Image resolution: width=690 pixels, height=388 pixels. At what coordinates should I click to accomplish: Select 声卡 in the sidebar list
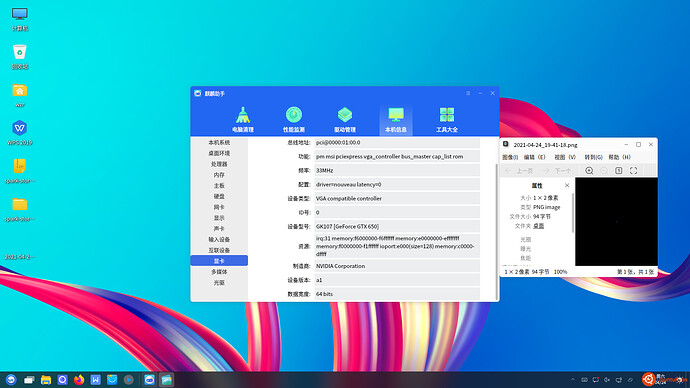(x=219, y=229)
